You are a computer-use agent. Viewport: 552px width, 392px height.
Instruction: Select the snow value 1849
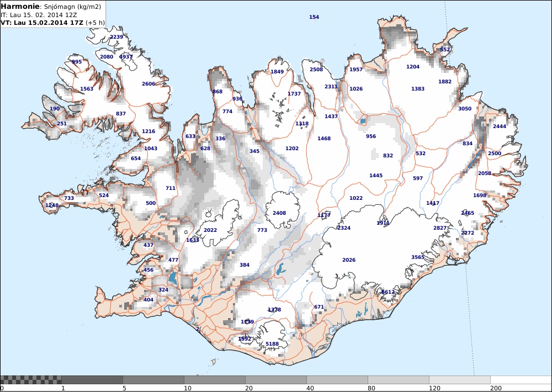click(277, 72)
